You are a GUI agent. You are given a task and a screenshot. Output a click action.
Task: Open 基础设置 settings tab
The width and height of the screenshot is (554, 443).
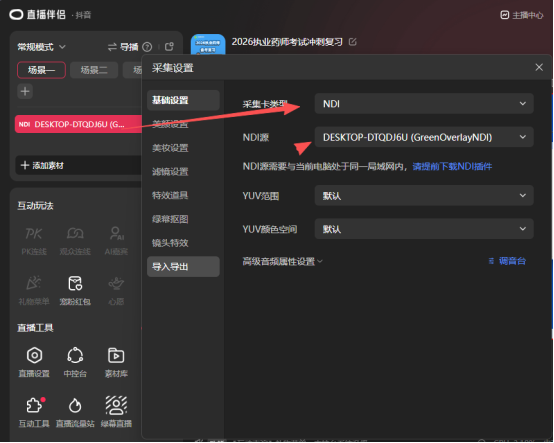point(183,100)
